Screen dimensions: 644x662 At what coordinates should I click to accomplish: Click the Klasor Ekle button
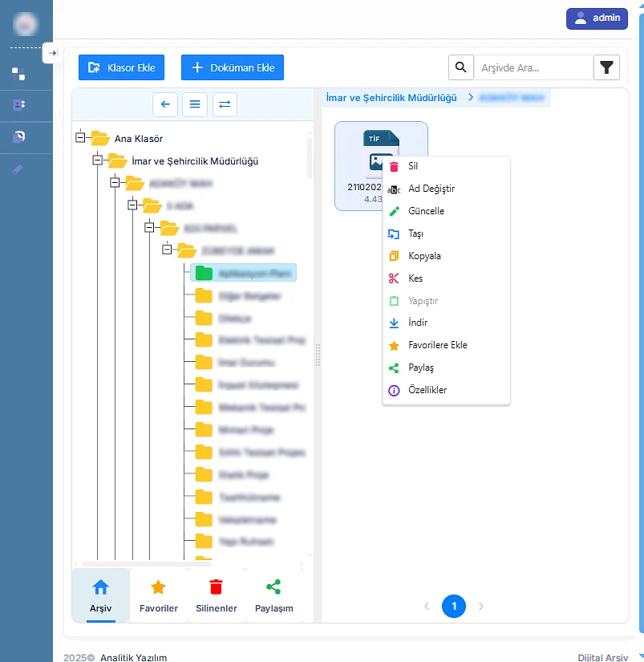122,67
